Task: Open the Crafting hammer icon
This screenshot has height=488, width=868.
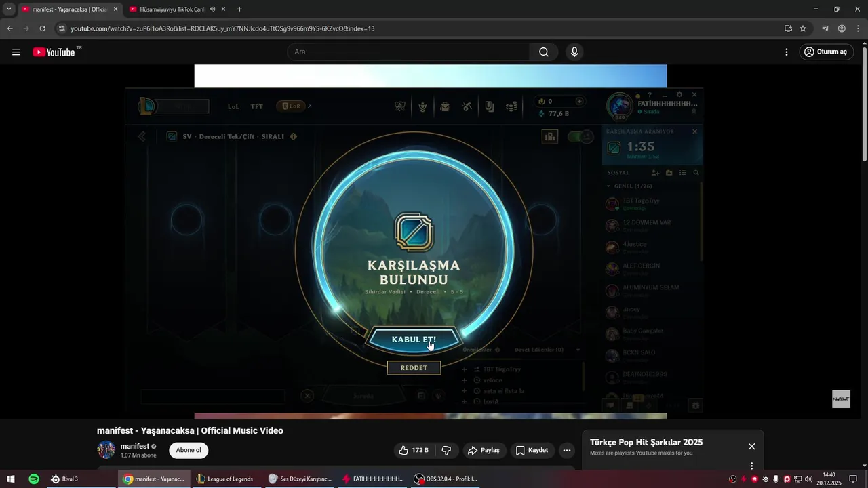Action: tap(467, 106)
